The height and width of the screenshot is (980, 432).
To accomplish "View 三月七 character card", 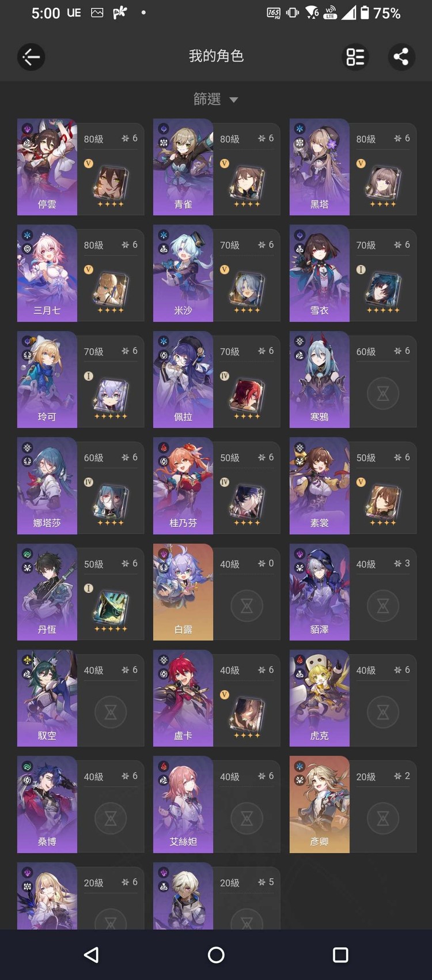I will click(81, 273).
